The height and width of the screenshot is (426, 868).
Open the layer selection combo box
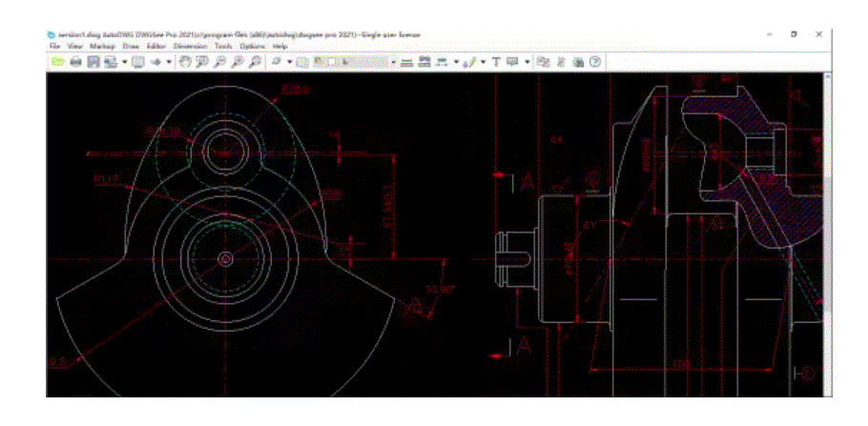pyautogui.click(x=354, y=61)
